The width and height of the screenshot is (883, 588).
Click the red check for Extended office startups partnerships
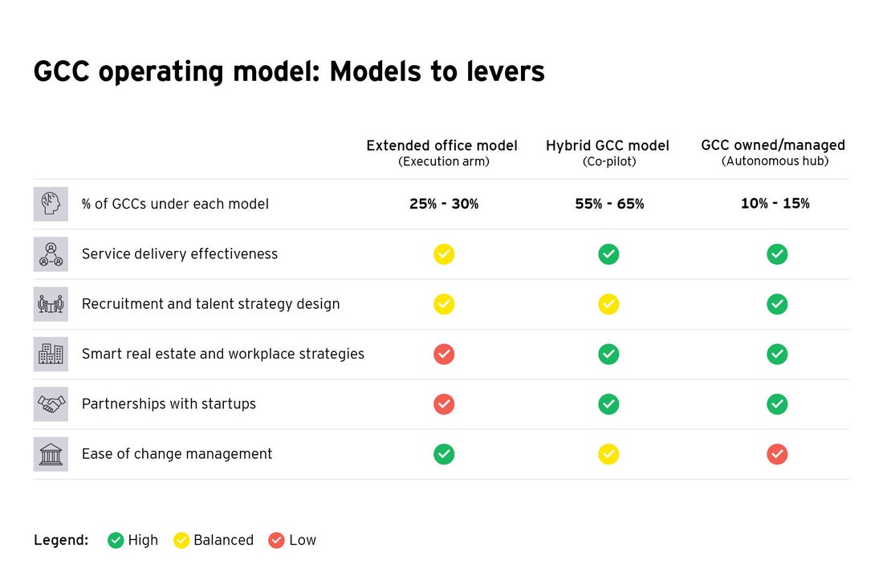point(444,404)
